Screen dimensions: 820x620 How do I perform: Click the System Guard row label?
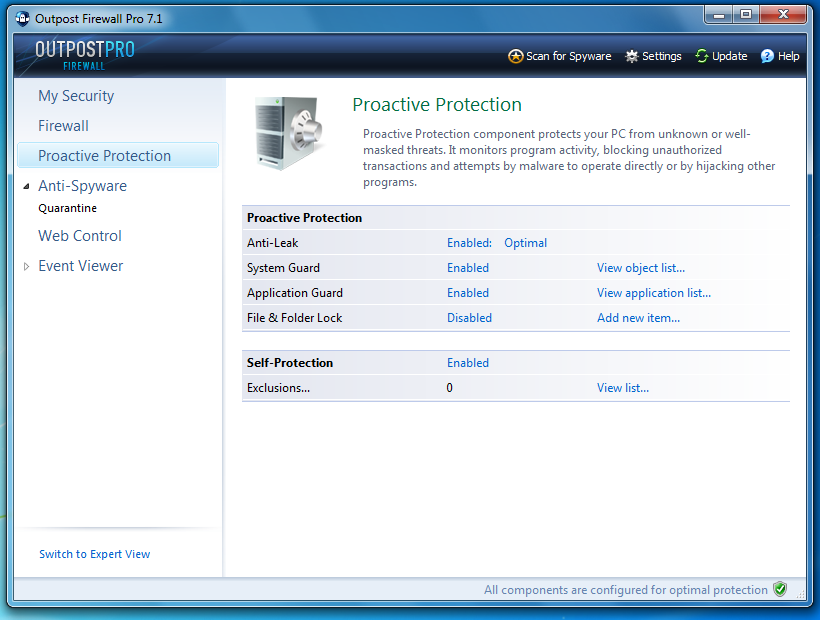tap(283, 268)
